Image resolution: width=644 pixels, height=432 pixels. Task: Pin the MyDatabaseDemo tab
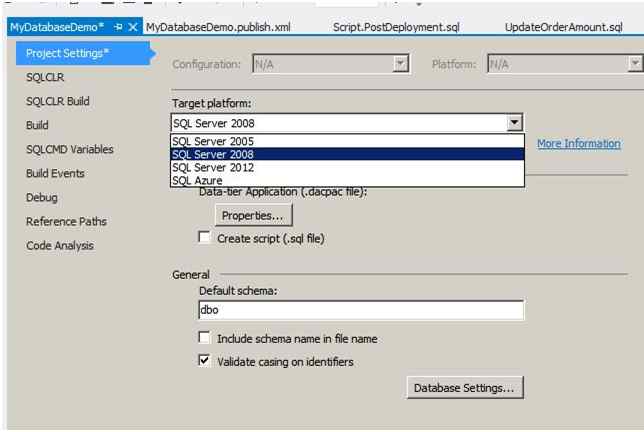[118, 27]
